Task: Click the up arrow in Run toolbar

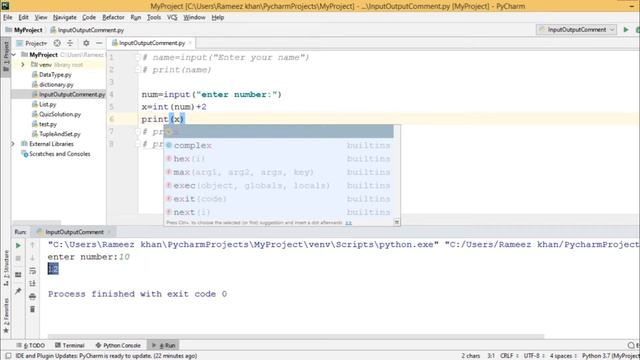Action: pos(33,245)
